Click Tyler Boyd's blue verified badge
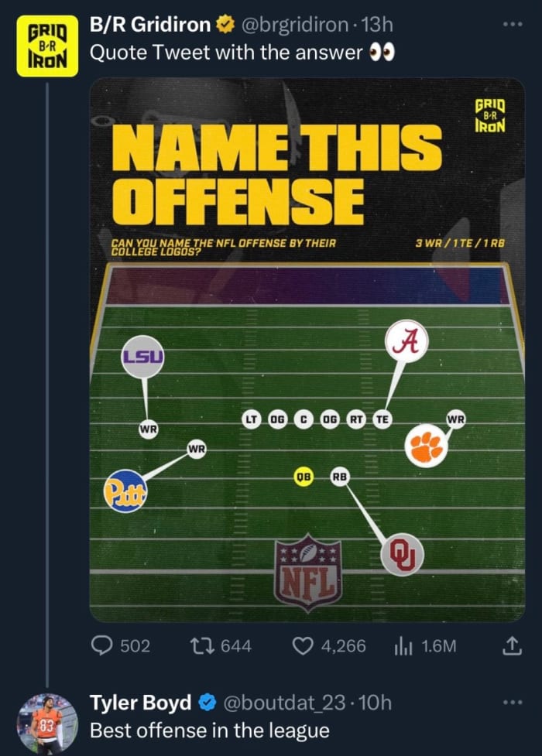The height and width of the screenshot is (756, 542). (207, 703)
